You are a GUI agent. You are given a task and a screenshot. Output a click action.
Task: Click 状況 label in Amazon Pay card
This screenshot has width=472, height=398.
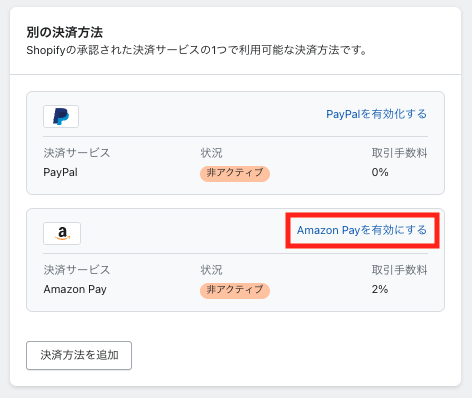(211, 270)
